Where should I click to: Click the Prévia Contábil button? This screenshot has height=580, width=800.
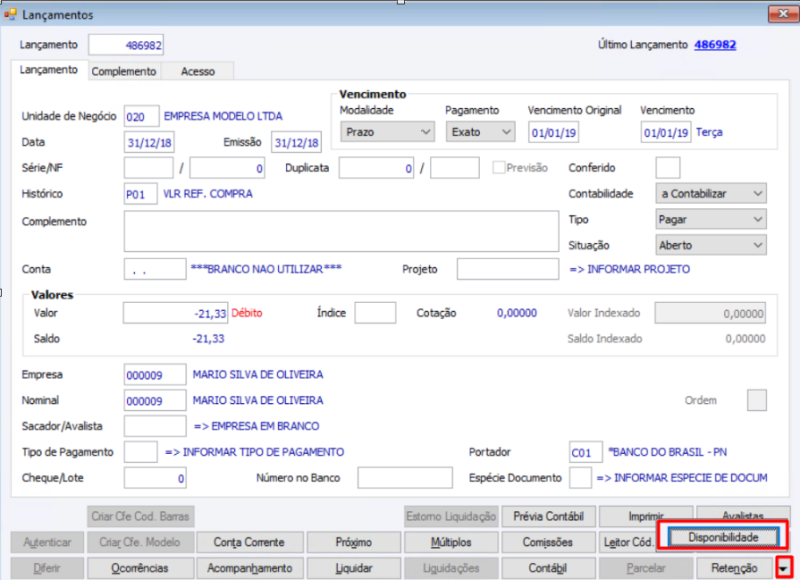(x=548, y=516)
